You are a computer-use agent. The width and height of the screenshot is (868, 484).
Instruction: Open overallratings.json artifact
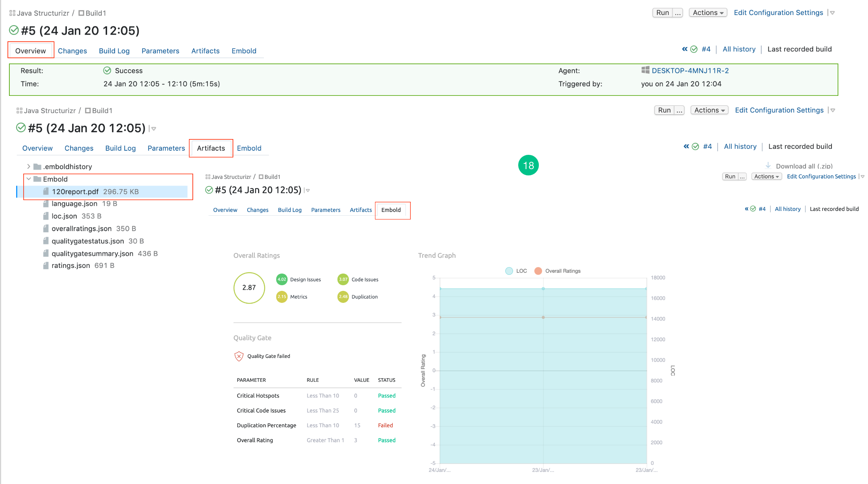coord(82,228)
